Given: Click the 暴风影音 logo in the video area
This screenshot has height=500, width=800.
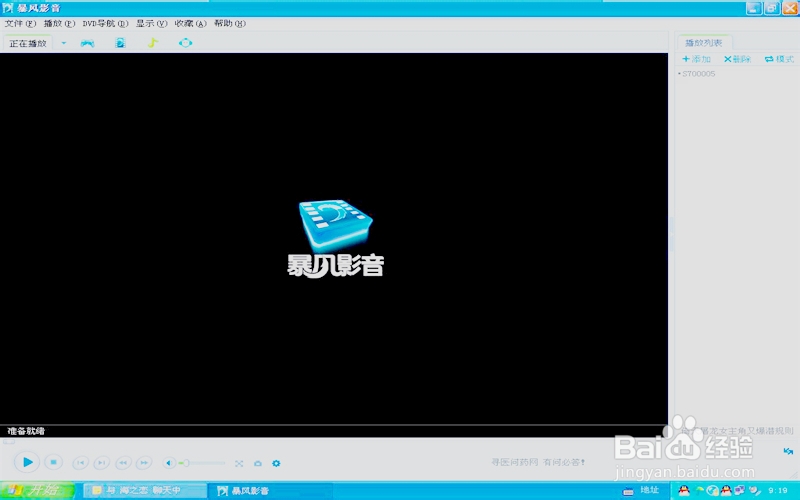Looking at the screenshot, I should click(335, 238).
